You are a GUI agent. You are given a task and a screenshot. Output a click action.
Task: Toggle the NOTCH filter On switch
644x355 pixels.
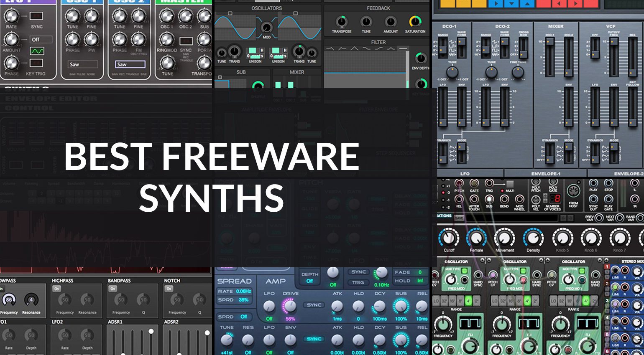tap(169, 289)
